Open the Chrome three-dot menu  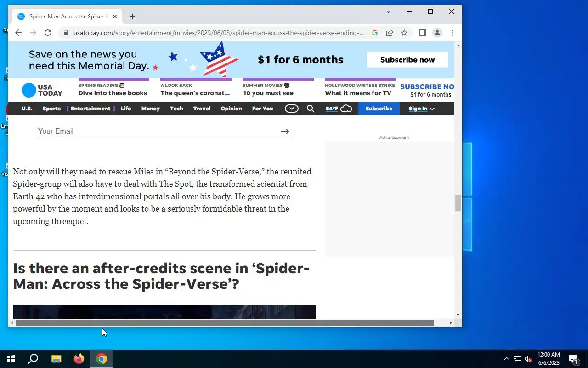452,33
